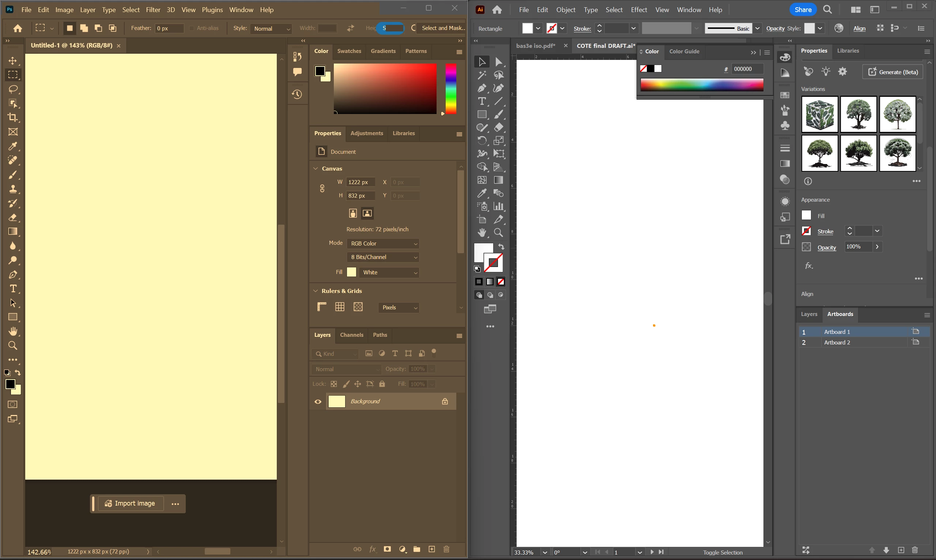This screenshot has width=936, height=560.
Task: Collapse the Canvas section
Action: (x=316, y=169)
